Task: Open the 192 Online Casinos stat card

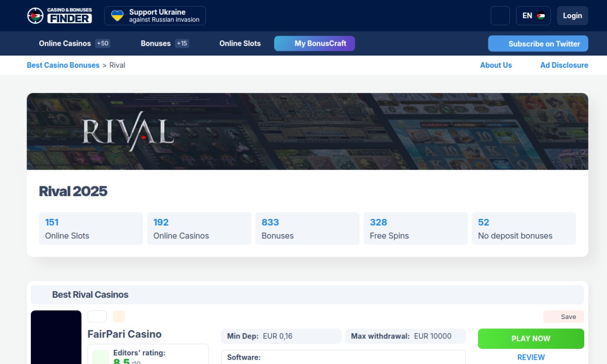Action: [x=199, y=228]
